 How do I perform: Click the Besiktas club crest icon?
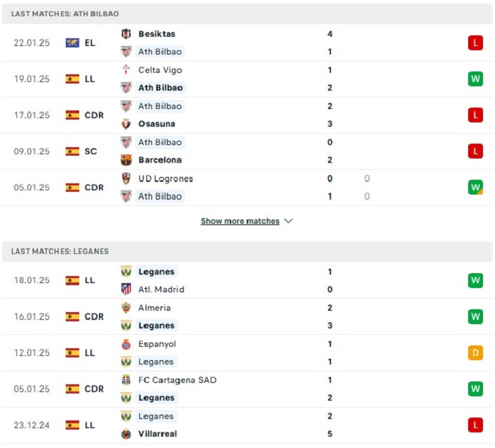[126, 34]
